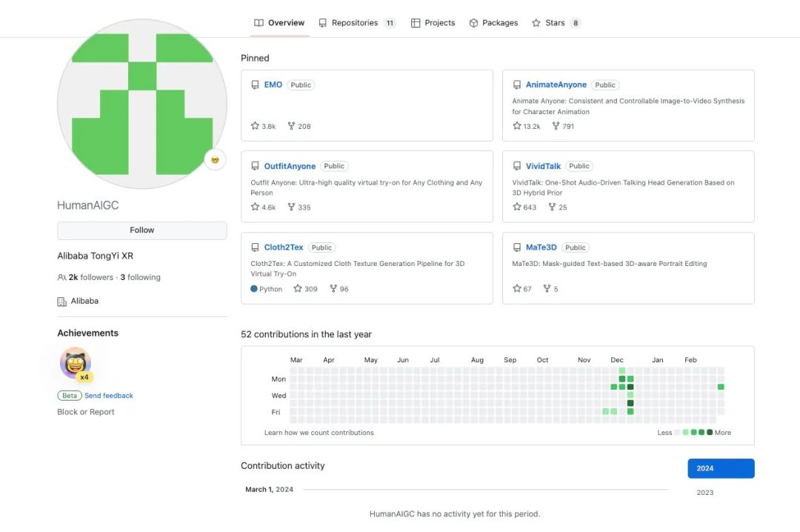Click the Achievements heading link
800x532 pixels.
(87, 333)
